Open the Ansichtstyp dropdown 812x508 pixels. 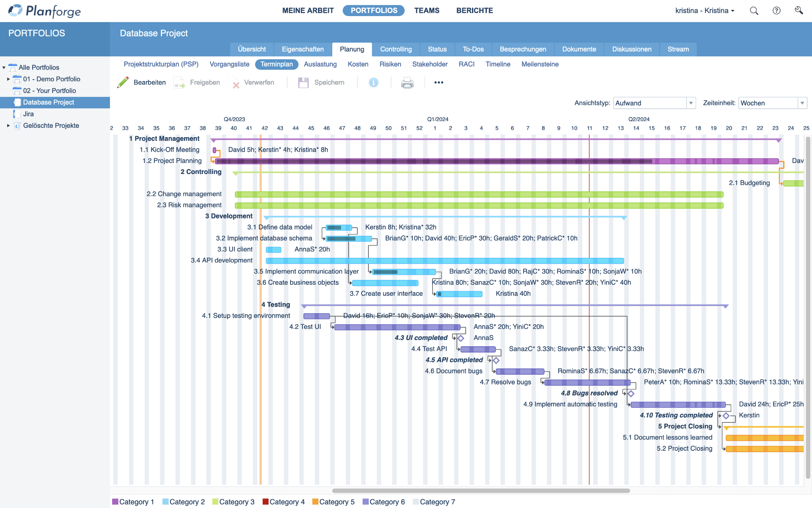[x=691, y=103]
